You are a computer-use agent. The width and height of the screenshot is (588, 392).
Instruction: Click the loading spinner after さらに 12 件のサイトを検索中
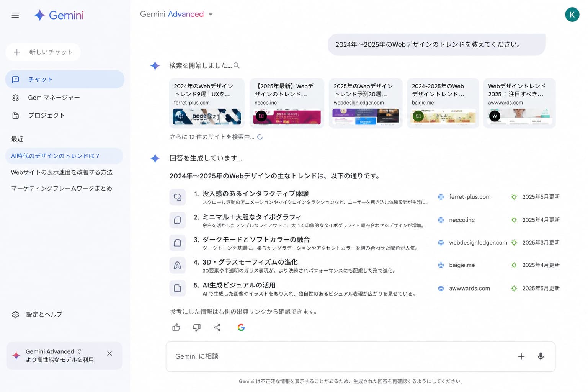(x=260, y=137)
